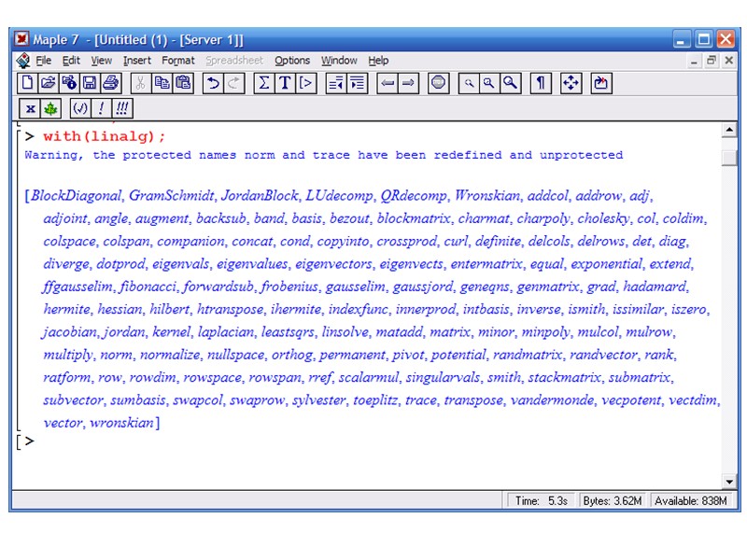Click the vertical scrollbar thumb
747x560 pixels.
coord(729,158)
